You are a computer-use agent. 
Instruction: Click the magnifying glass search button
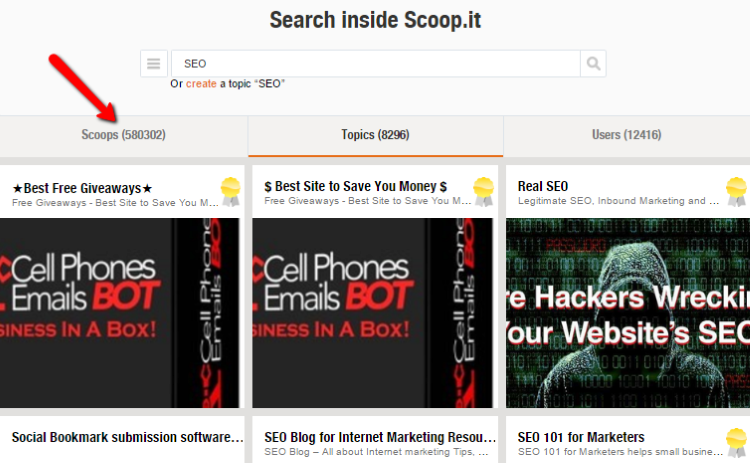593,64
